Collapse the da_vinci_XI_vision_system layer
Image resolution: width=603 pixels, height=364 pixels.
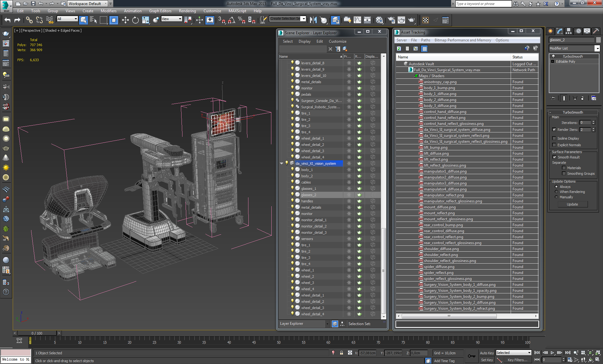click(282, 163)
